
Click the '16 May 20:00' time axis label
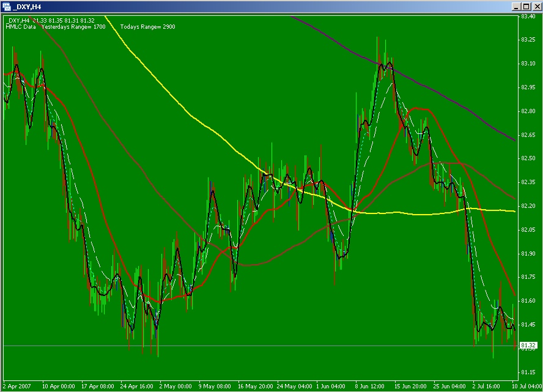point(255,386)
